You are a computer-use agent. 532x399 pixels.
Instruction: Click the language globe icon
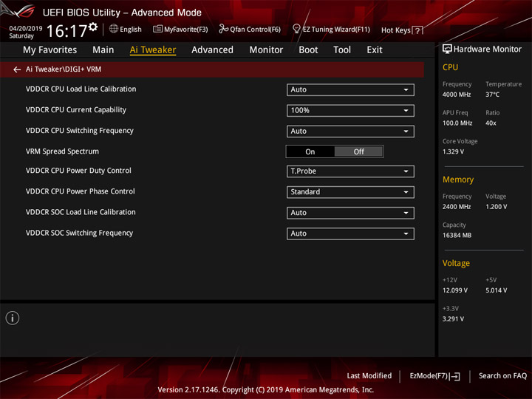pos(114,29)
